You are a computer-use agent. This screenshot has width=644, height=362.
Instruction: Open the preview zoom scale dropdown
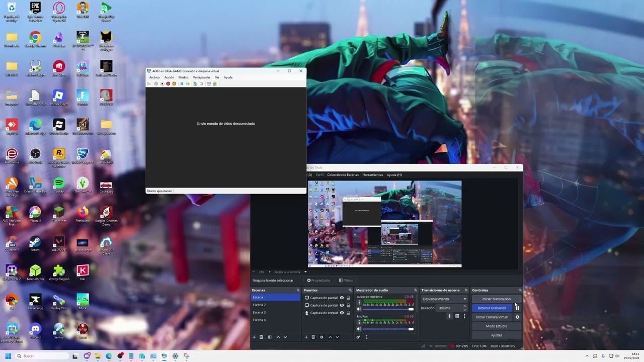click(x=305, y=272)
